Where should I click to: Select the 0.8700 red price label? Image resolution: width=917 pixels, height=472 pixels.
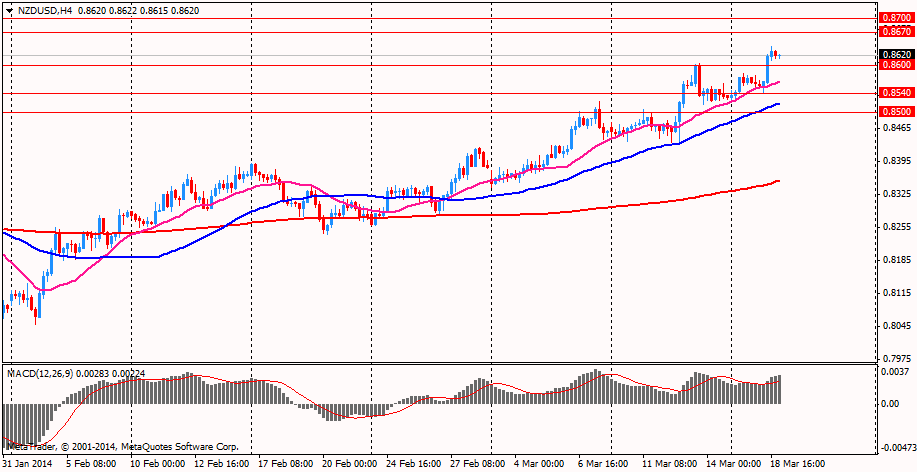894,17
